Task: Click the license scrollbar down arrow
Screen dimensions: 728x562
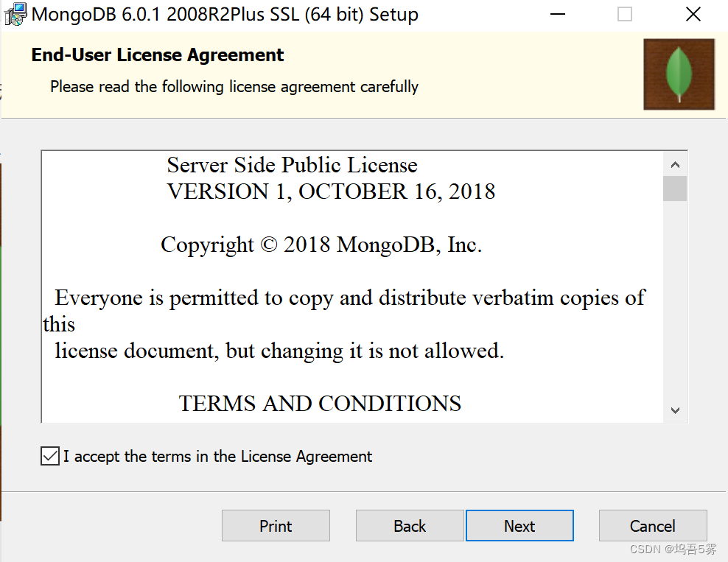Action: tap(675, 410)
